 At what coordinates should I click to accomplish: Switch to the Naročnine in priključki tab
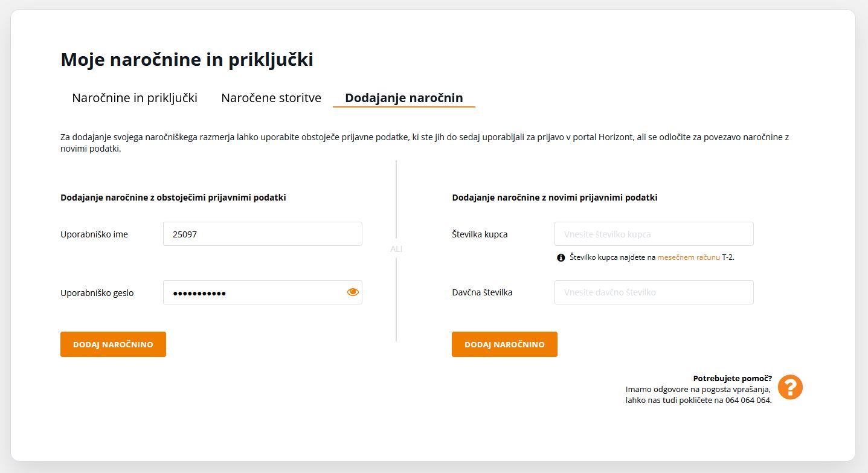coord(135,98)
